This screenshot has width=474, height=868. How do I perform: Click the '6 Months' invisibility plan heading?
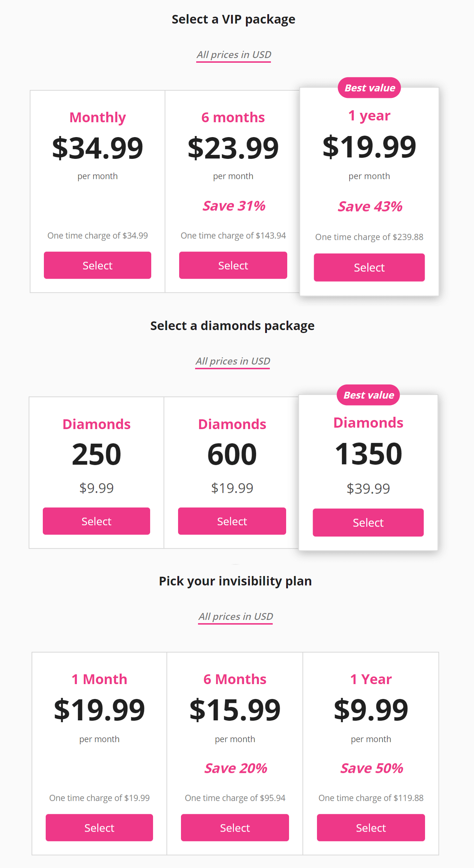(x=235, y=679)
